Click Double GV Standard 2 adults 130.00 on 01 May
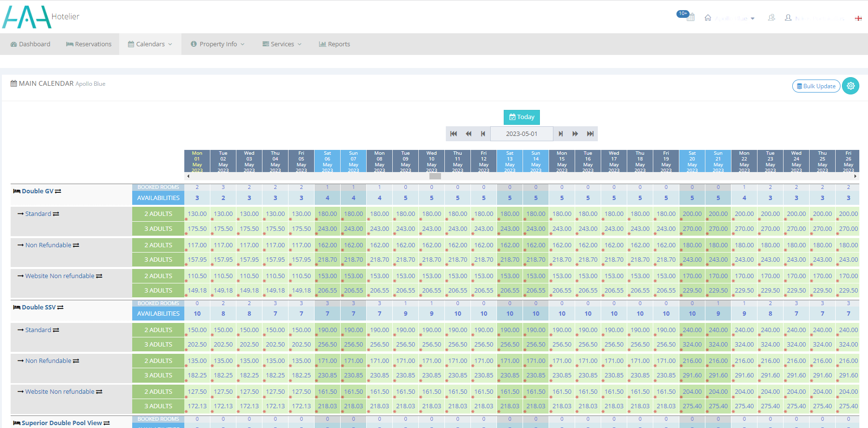The image size is (868, 428). click(197, 214)
